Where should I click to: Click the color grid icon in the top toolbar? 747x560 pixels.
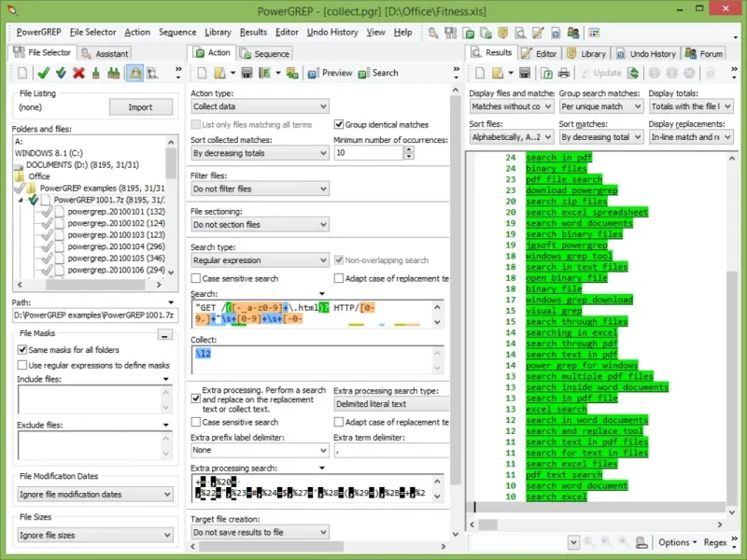tap(594, 33)
